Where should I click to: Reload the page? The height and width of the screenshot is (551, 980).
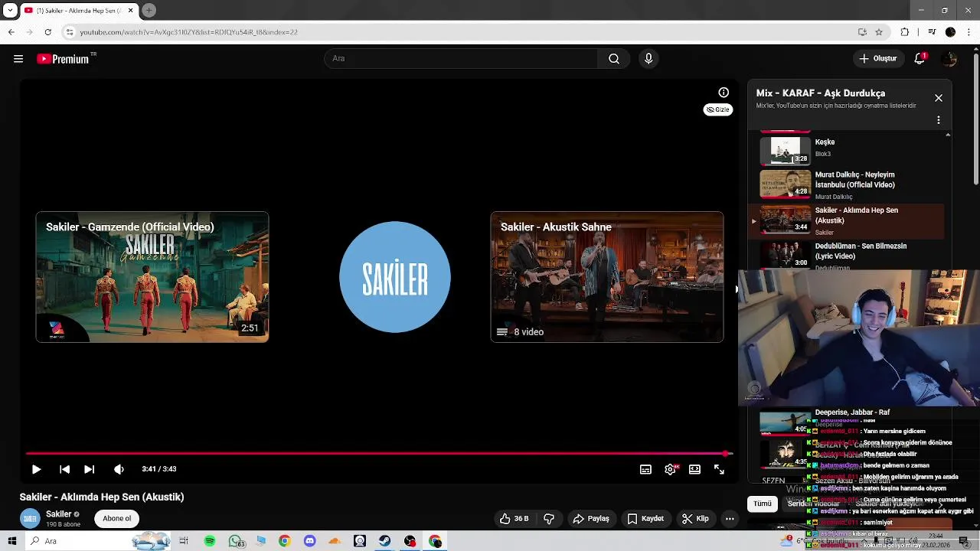click(x=47, y=32)
